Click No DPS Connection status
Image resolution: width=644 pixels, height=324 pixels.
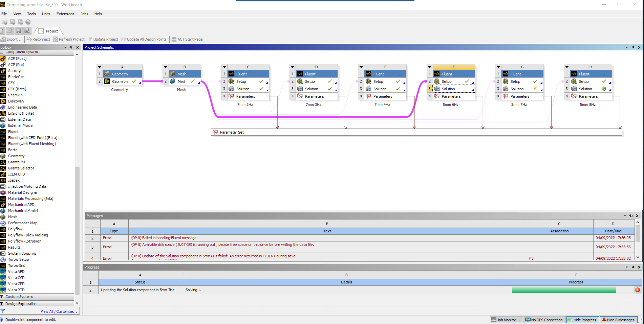click(544, 320)
